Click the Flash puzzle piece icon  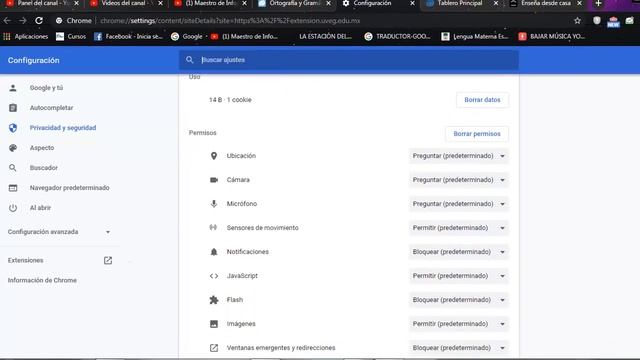pyautogui.click(x=213, y=300)
